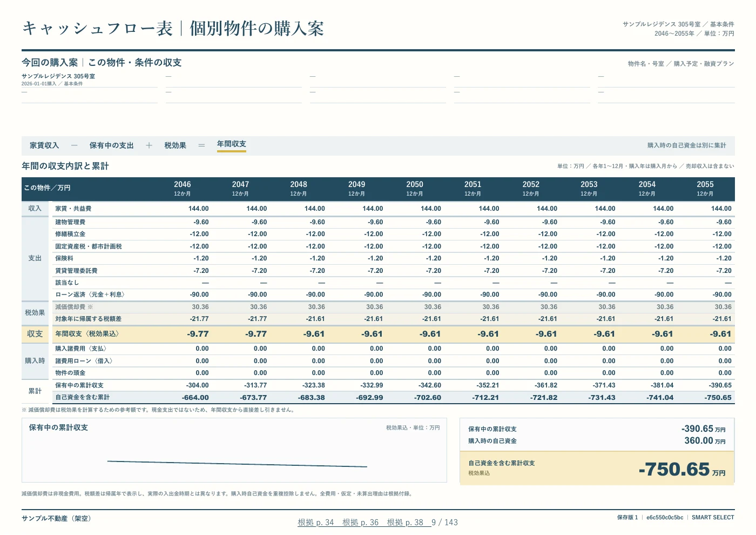Select the -304.00 cumulative value for 2046
The image size is (756, 535).
coord(198,385)
